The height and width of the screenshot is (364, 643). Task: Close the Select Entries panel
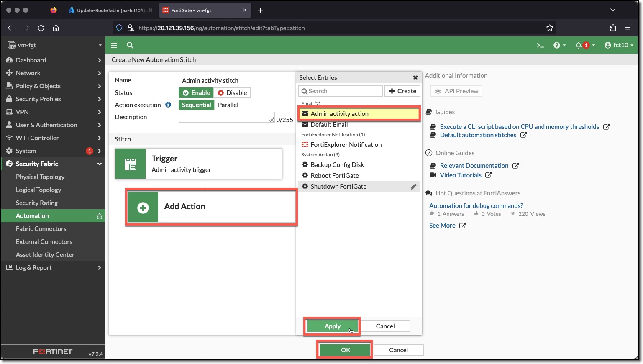click(415, 78)
